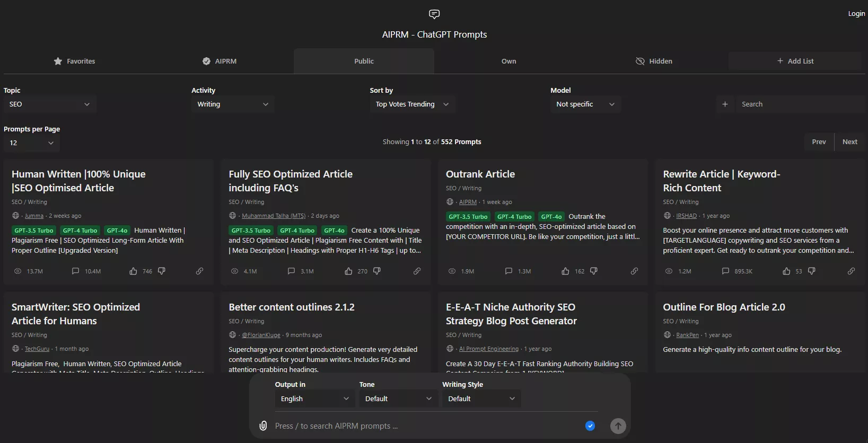Click the 'Press / to search AIPRM prompts' field

pos(424,426)
